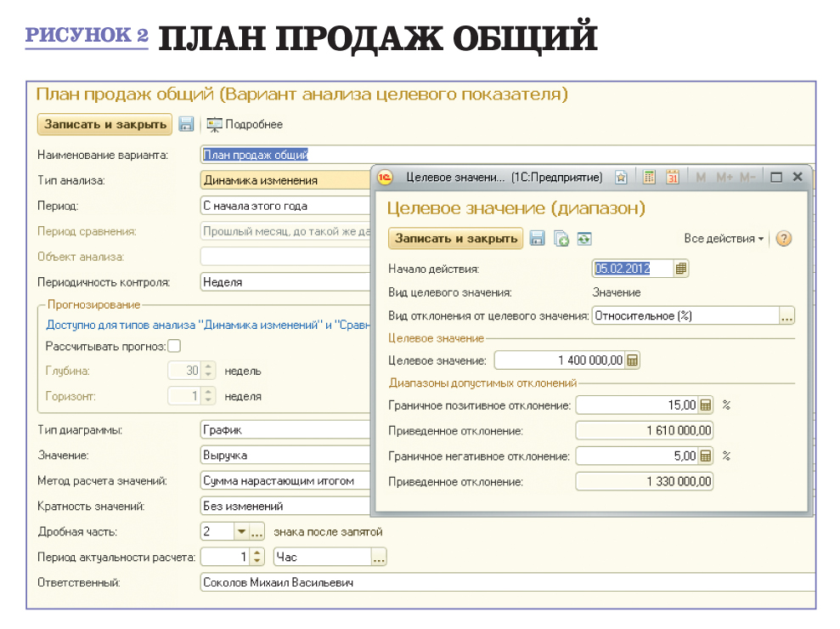Click Ответственный field Соколов Михаил Васильевич
This screenshot has width=840, height=629.
click(x=508, y=582)
